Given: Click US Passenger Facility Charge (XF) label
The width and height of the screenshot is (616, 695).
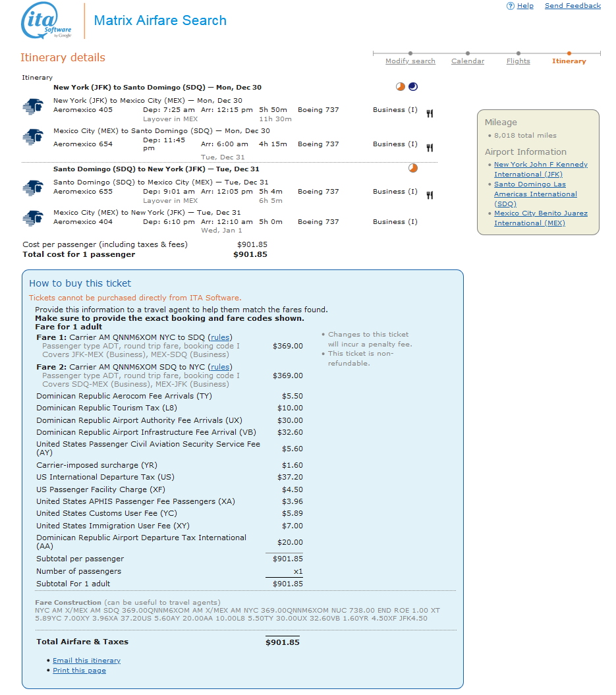Looking at the screenshot, I should 101,489.
